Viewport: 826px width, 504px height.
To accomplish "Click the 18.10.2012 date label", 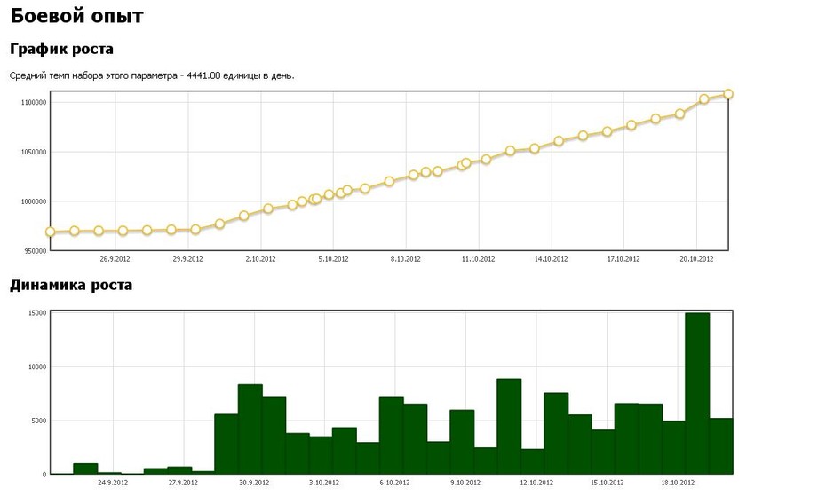I will click(x=678, y=483).
